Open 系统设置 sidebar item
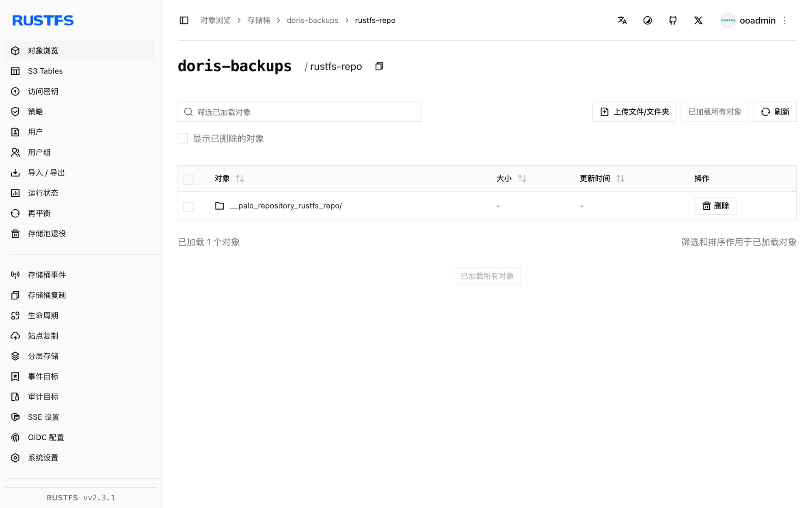Image resolution: width=812 pixels, height=508 pixels. (80, 458)
